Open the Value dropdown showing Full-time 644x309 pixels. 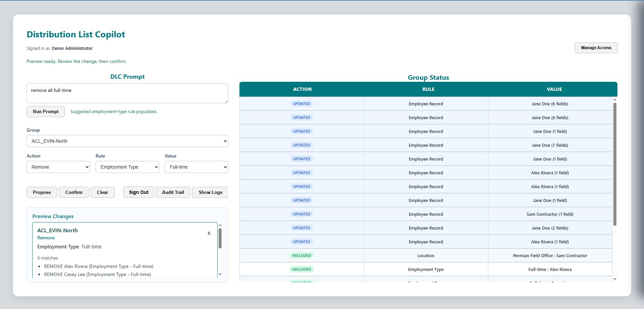(x=196, y=167)
